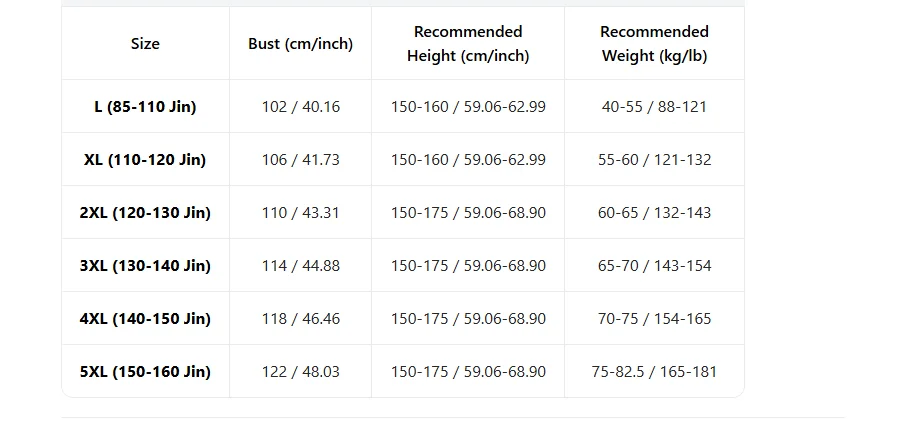905x426 pixels.
Task: Click the 122 / 48.03 bust value
Action: tap(301, 372)
